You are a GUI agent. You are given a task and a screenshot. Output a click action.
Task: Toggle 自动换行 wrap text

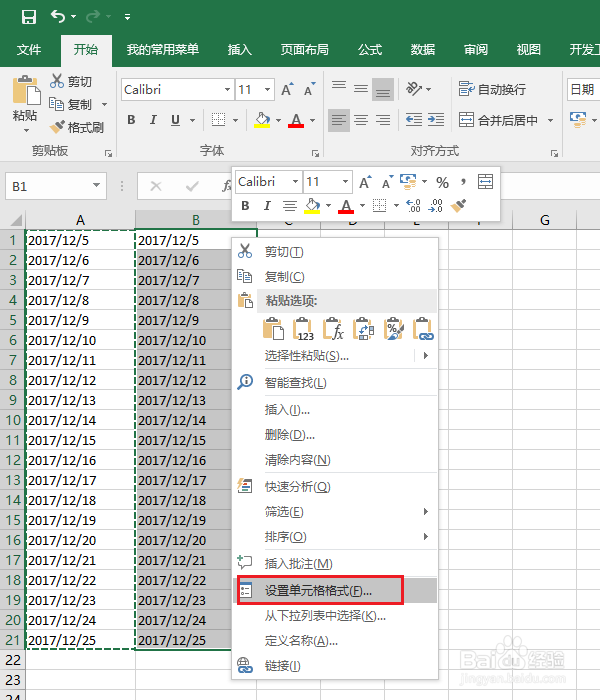[x=492, y=89]
